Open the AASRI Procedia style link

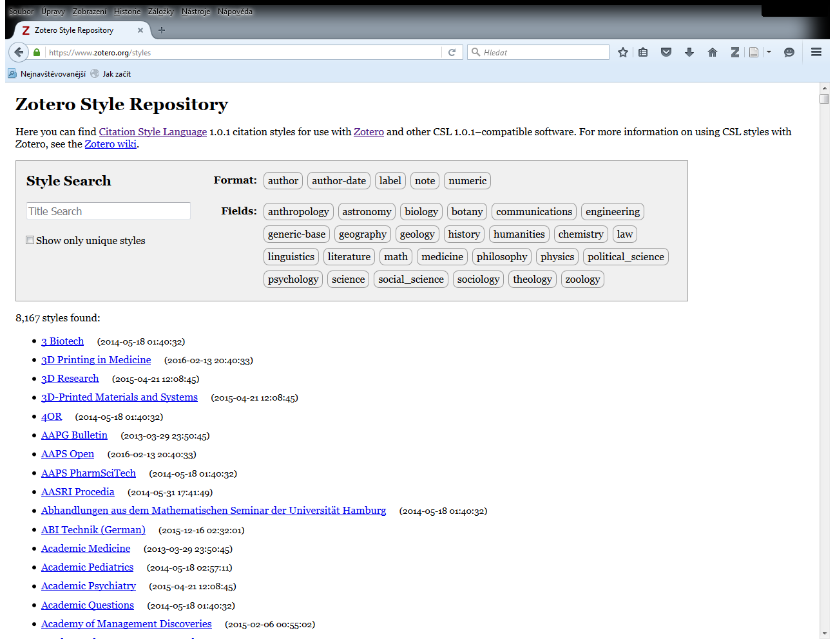click(78, 492)
